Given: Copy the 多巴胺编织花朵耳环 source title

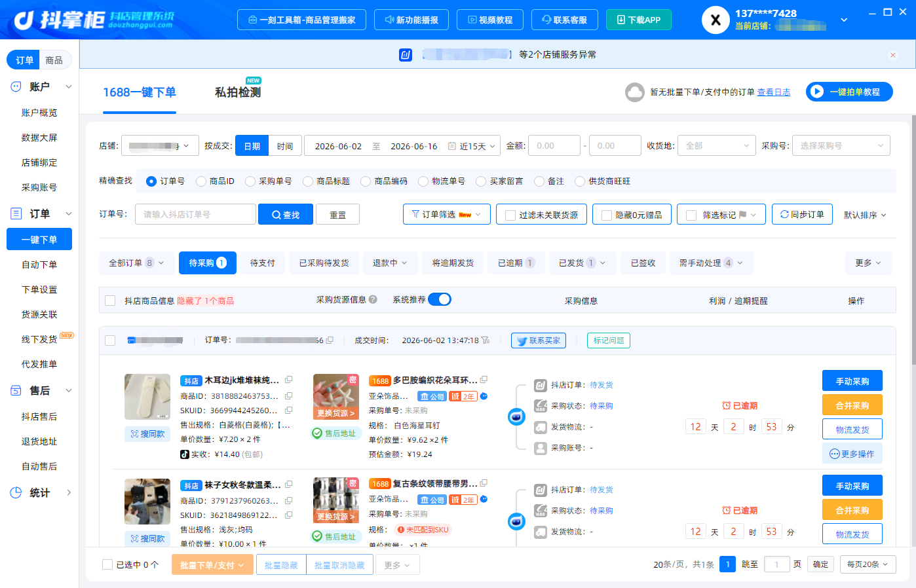Looking at the screenshot, I should (x=484, y=380).
